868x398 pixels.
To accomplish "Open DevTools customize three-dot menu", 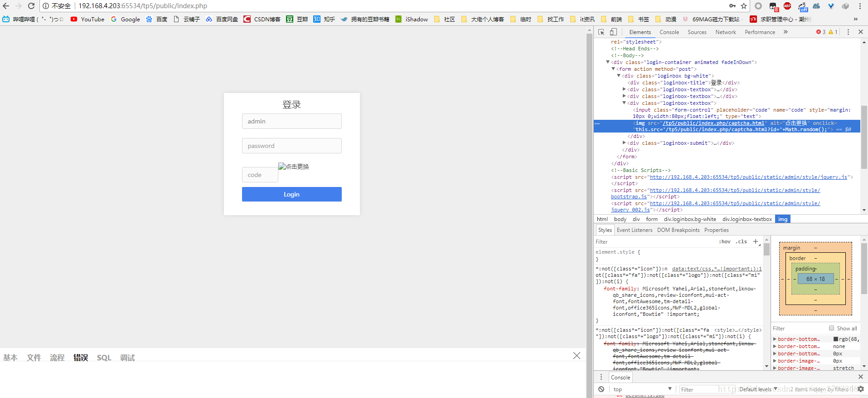I will (848, 32).
